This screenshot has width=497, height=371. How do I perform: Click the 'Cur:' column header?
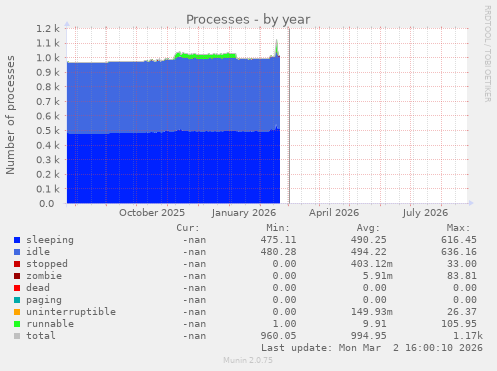(x=188, y=228)
